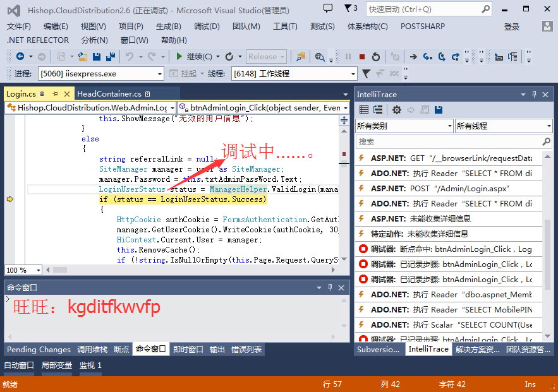Switch to HeadContainer.cs tab
The height and width of the screenshot is (392, 558).
[109, 94]
